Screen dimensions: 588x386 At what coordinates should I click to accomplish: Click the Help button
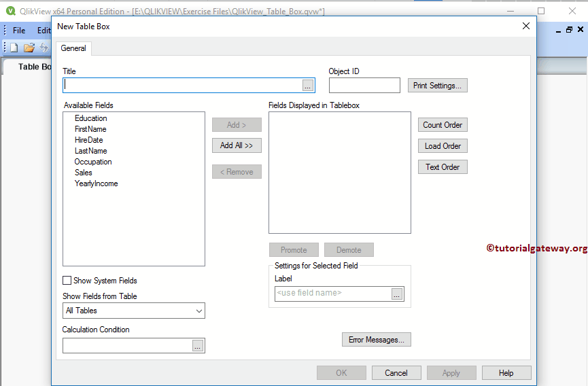tap(506, 373)
